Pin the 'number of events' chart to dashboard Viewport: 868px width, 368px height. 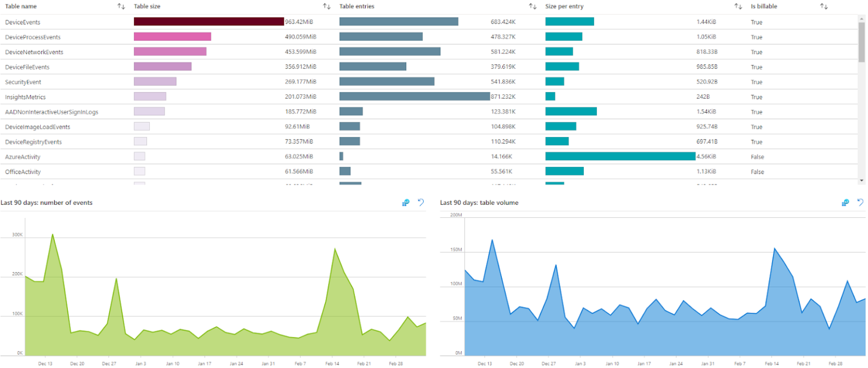coord(405,203)
